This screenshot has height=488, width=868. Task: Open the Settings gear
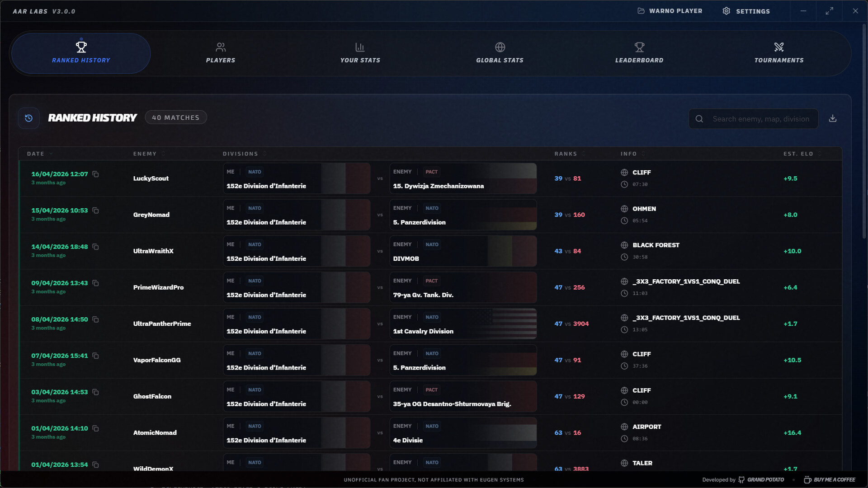coord(746,11)
